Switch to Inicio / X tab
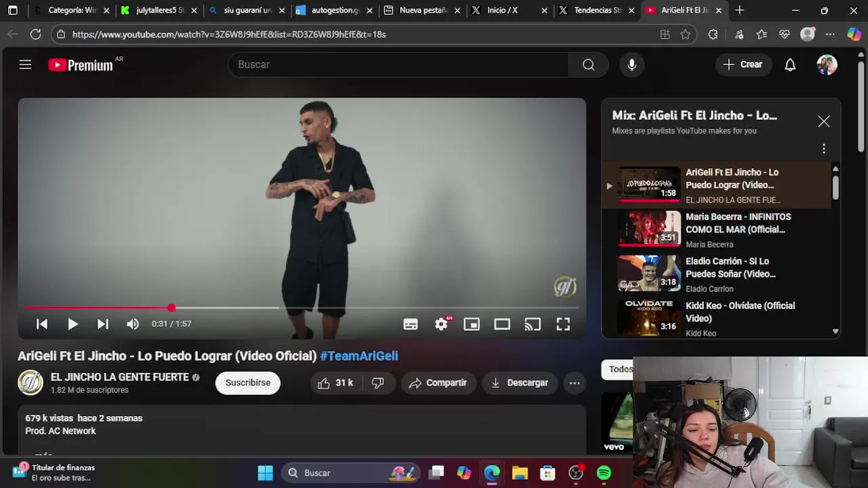This screenshot has height=488, width=868. point(509,10)
